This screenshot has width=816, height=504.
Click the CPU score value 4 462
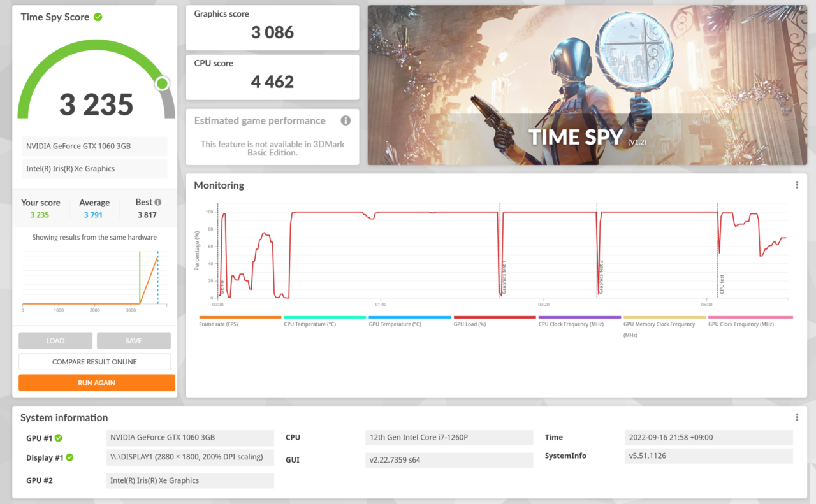click(x=272, y=82)
